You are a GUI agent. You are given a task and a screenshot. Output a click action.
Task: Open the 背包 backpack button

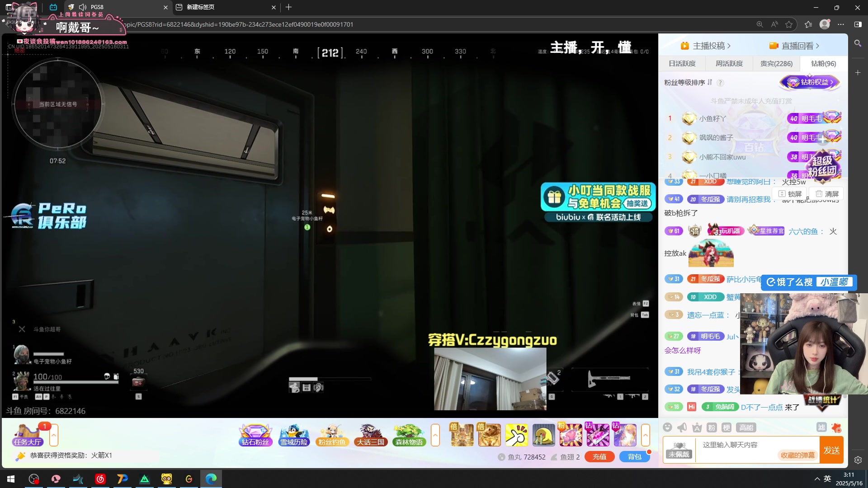[634, 457]
